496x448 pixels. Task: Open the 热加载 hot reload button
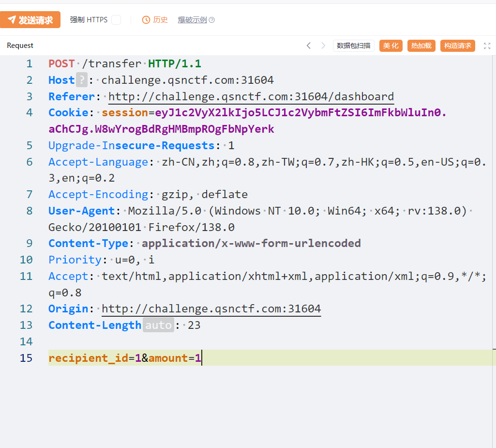coord(421,46)
